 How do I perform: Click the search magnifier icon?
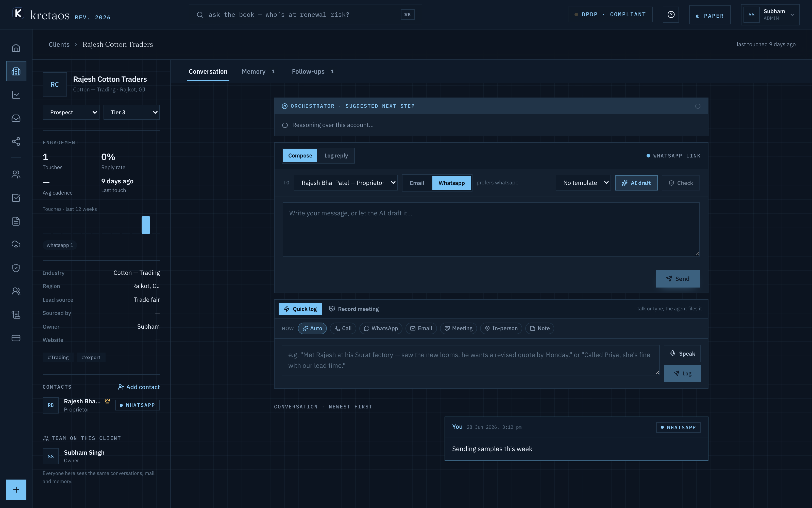tap(200, 14)
